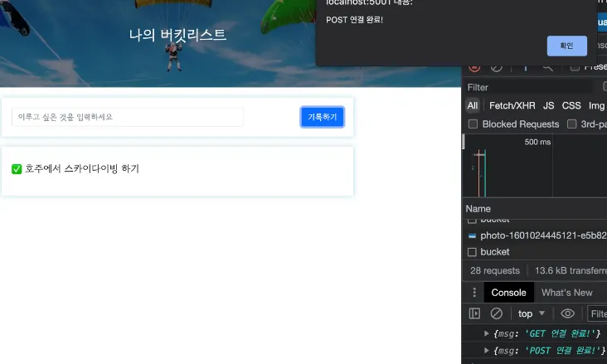
Task: Create live expression with the eye icon
Action: pyautogui.click(x=567, y=313)
